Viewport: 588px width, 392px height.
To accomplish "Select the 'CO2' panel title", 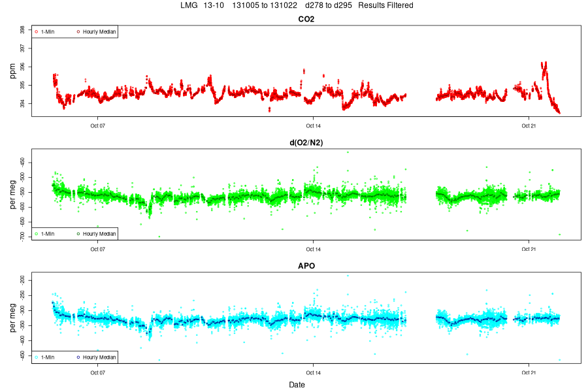I will 306,19.
